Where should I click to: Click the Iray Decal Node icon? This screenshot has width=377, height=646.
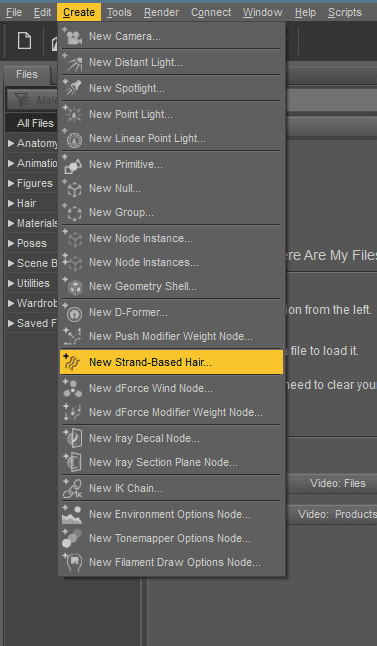pyautogui.click(x=73, y=438)
